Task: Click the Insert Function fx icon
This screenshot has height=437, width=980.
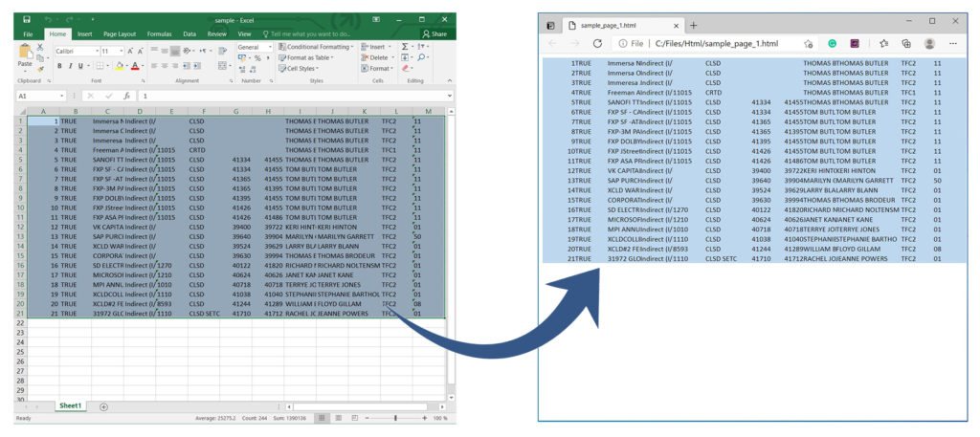Action: [x=123, y=97]
